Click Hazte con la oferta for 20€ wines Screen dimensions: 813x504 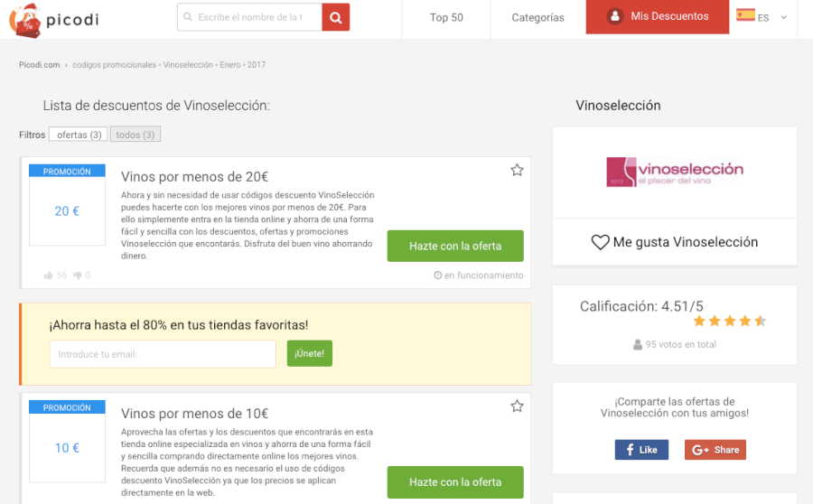point(455,246)
